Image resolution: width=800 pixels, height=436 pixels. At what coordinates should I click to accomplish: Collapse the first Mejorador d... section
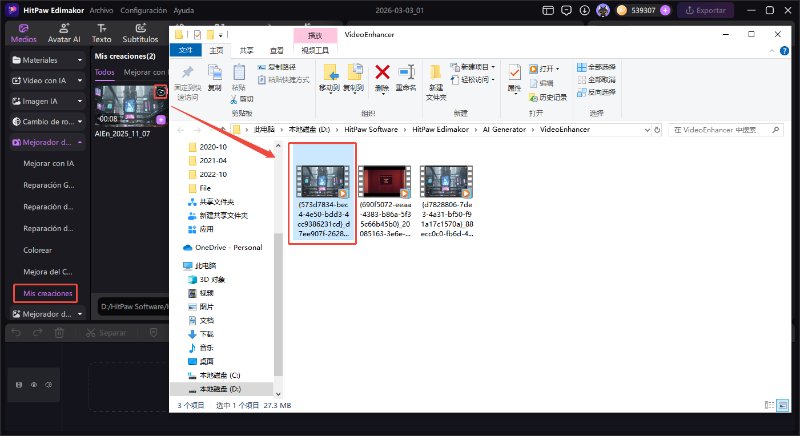click(x=46, y=142)
